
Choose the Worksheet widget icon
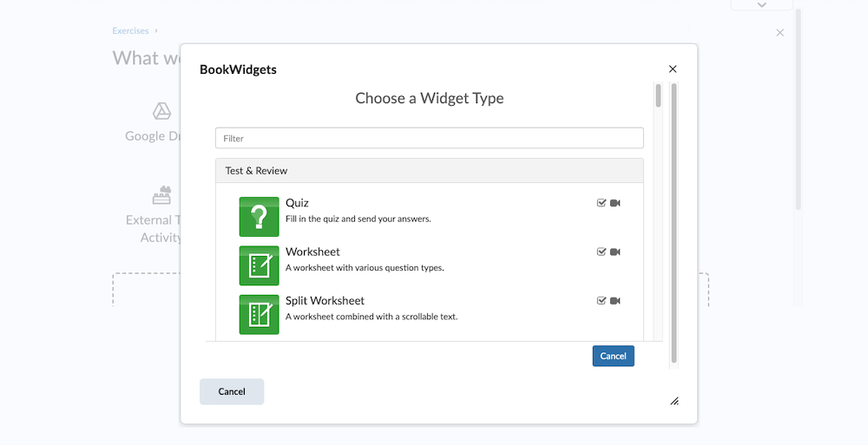(x=259, y=265)
